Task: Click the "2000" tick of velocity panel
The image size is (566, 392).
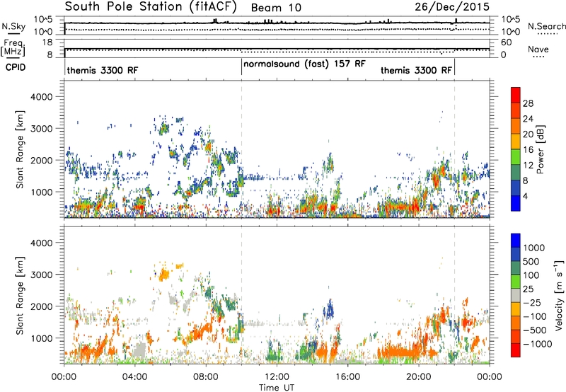Action: [x=42, y=306]
